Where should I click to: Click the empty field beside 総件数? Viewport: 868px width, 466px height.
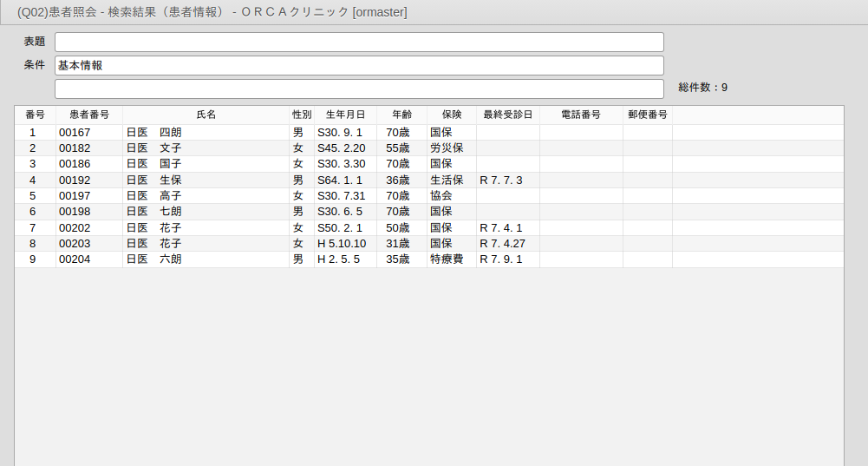[x=359, y=89]
